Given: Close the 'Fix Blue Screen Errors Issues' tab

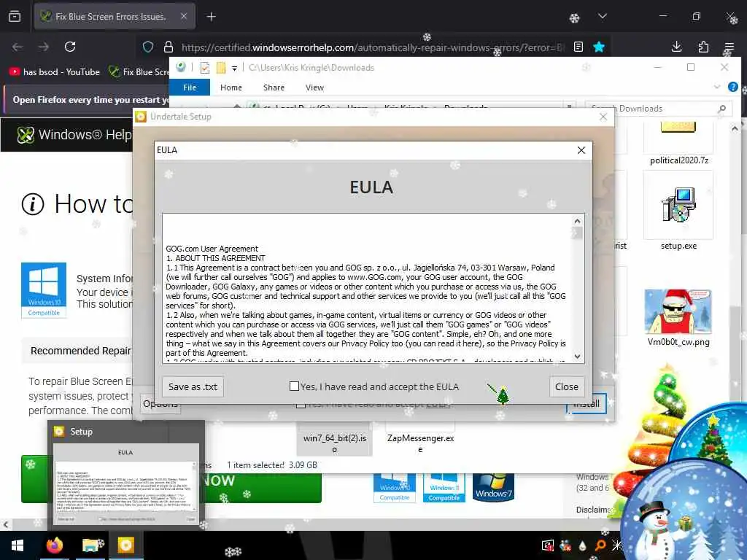Looking at the screenshot, I should coord(184,16).
